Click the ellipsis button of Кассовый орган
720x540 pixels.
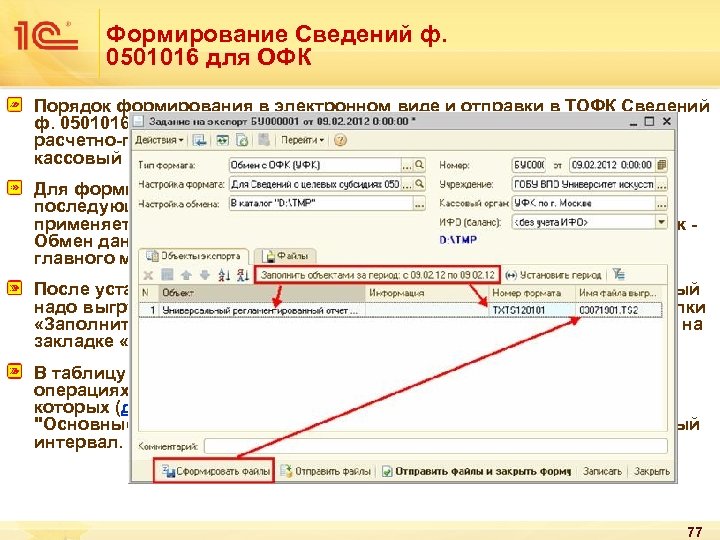(x=662, y=204)
